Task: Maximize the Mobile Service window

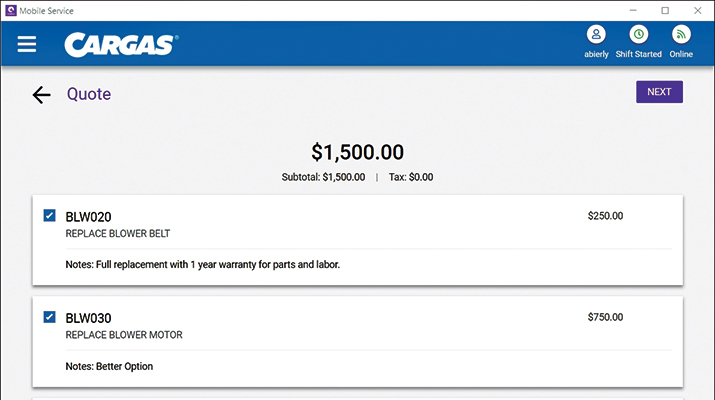Action: tap(665, 10)
